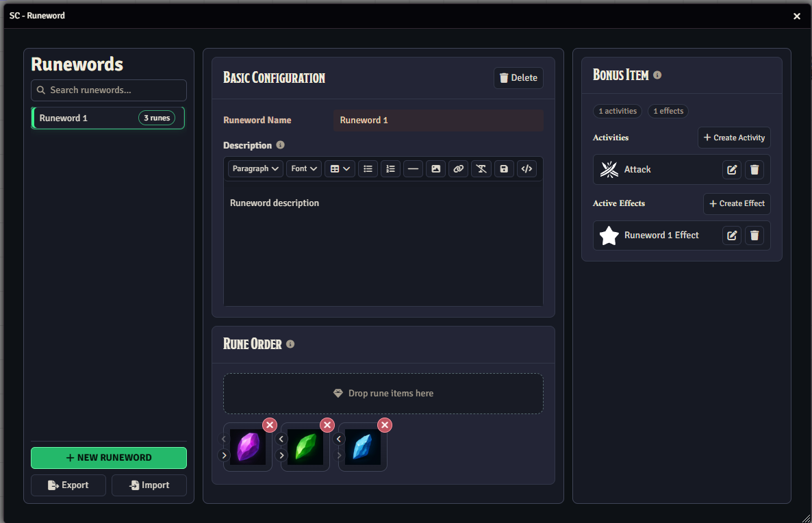Delete the Runeword 1 Effect
Image resolution: width=812 pixels, height=523 pixels.
click(754, 235)
